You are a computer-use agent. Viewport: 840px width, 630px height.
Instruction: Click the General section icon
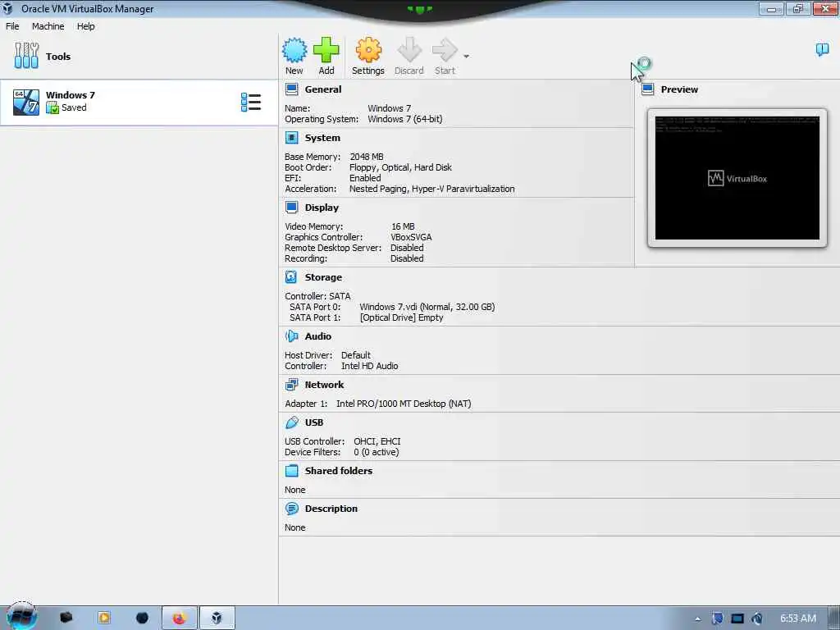[291, 89]
